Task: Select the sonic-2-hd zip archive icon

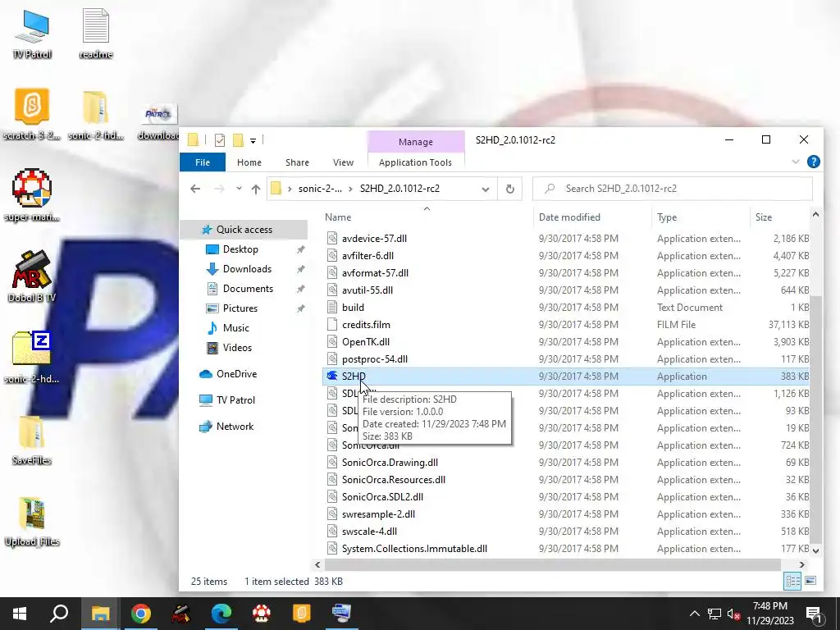Action: click(x=32, y=358)
